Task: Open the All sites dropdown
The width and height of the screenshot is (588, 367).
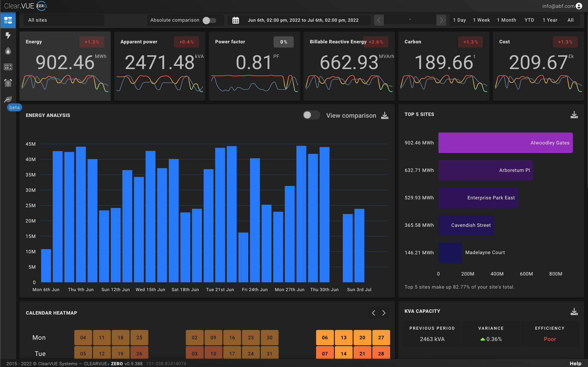Action: tap(64, 20)
